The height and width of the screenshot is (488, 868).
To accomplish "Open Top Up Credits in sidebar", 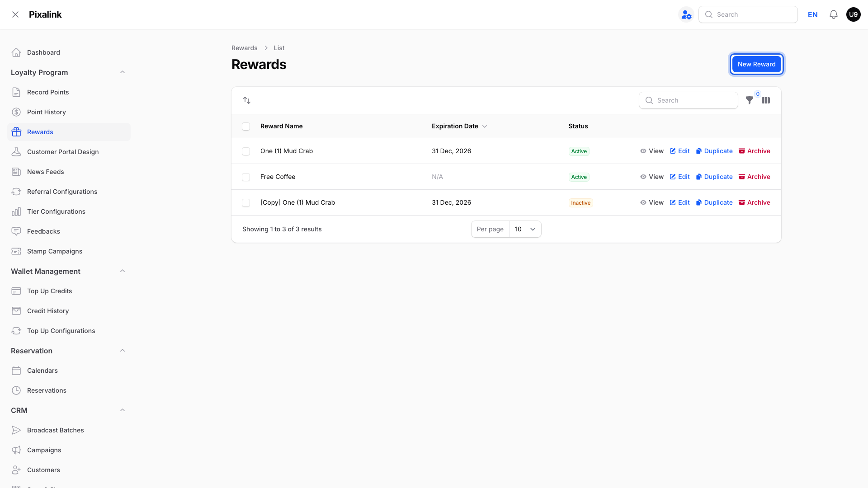I will pos(69,291).
